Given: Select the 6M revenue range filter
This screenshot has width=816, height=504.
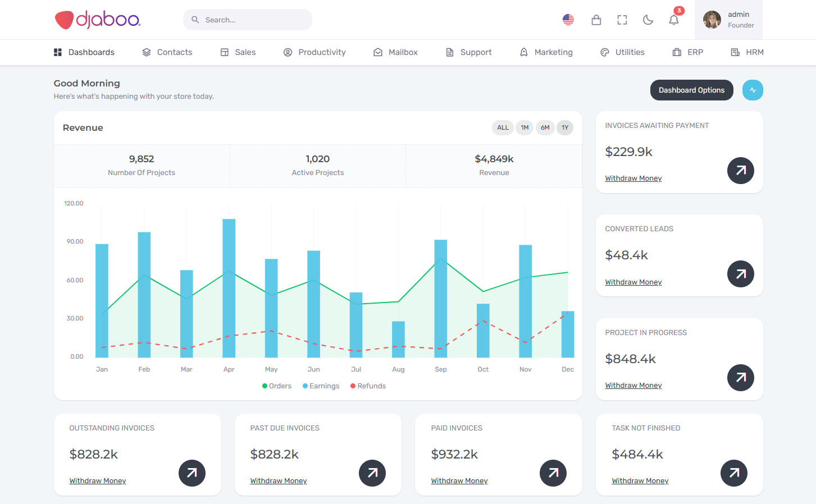Looking at the screenshot, I should click(545, 128).
